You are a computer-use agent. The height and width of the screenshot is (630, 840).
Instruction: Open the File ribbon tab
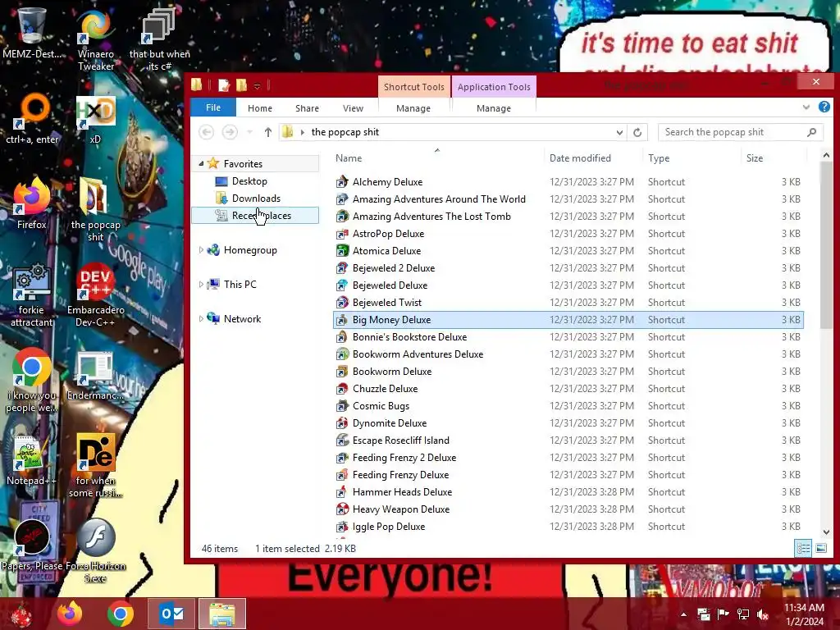[x=213, y=107]
